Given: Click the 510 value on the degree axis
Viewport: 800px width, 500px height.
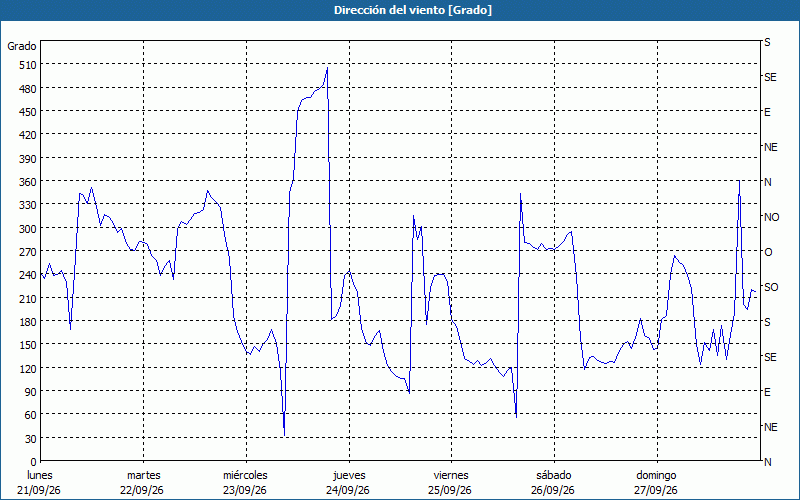Looking at the screenshot, I should (28, 65).
